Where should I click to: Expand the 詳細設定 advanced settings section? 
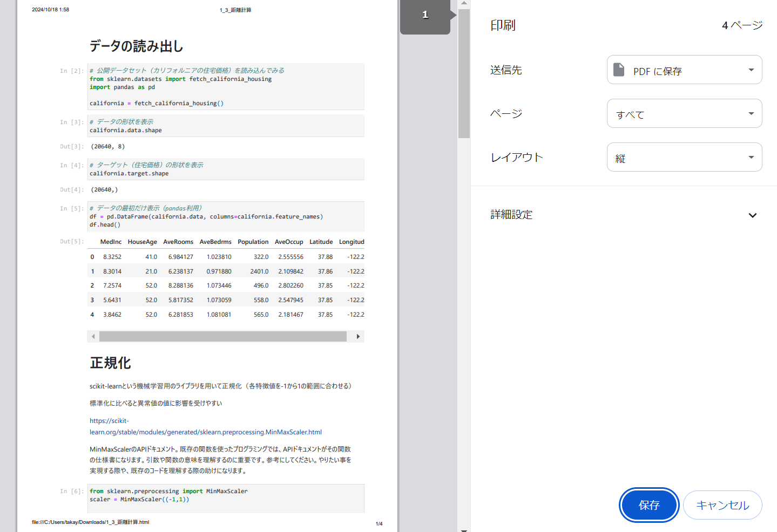click(x=753, y=215)
